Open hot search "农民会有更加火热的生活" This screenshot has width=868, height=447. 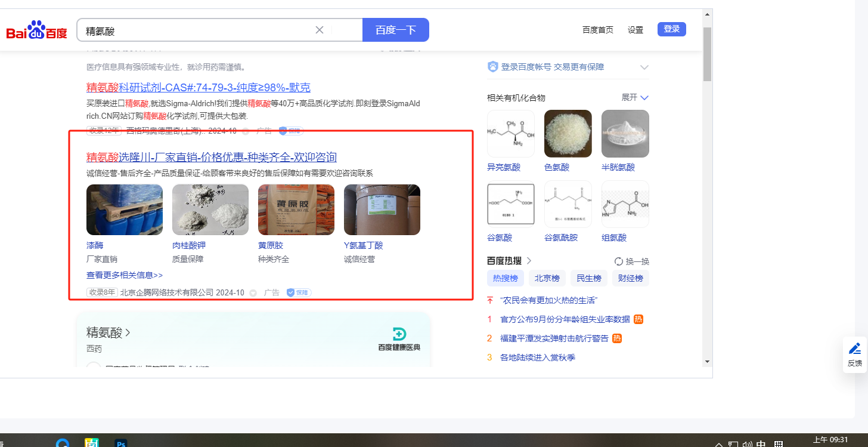point(549,300)
